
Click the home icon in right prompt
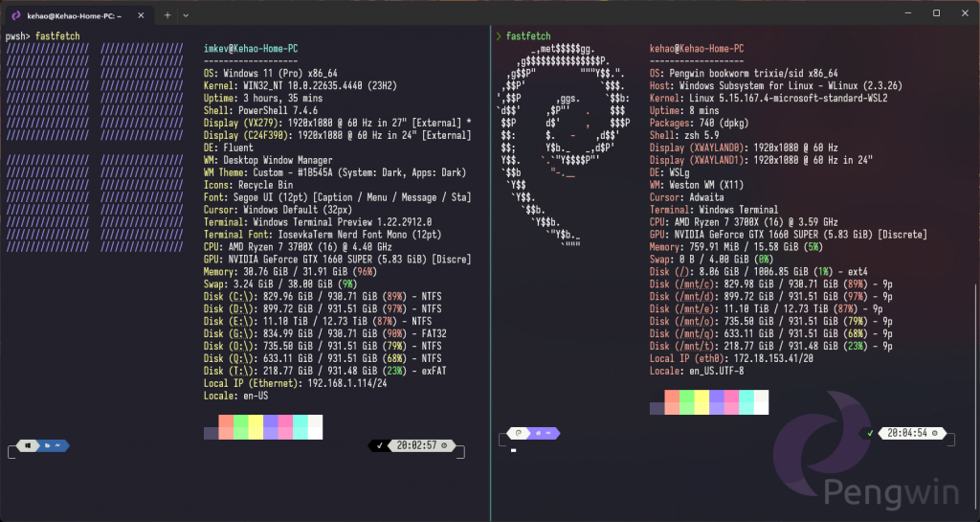(538, 433)
